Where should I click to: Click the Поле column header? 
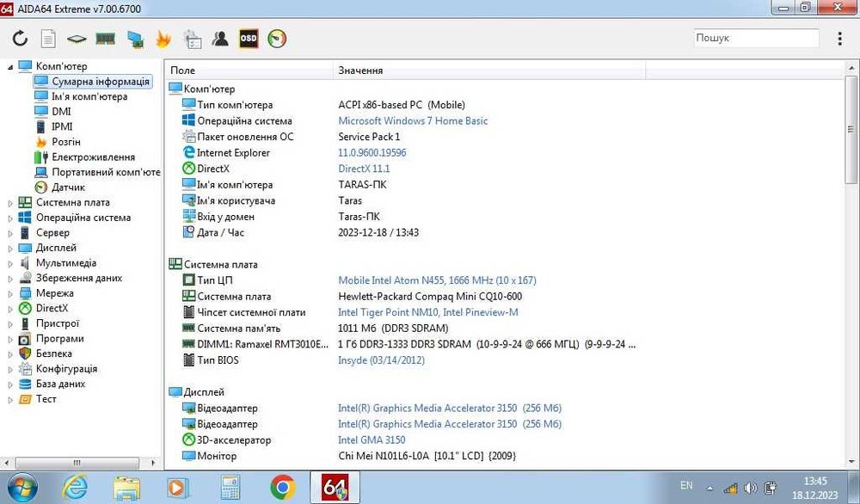coord(249,71)
